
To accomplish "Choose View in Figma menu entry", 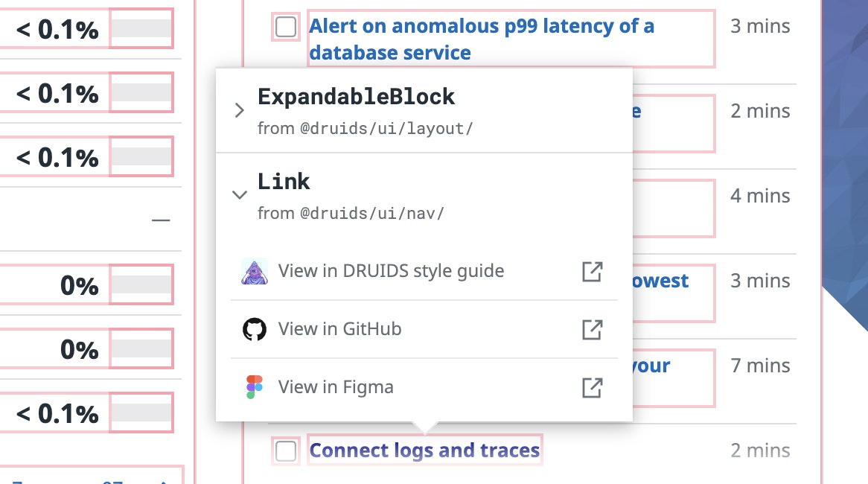I will click(336, 387).
